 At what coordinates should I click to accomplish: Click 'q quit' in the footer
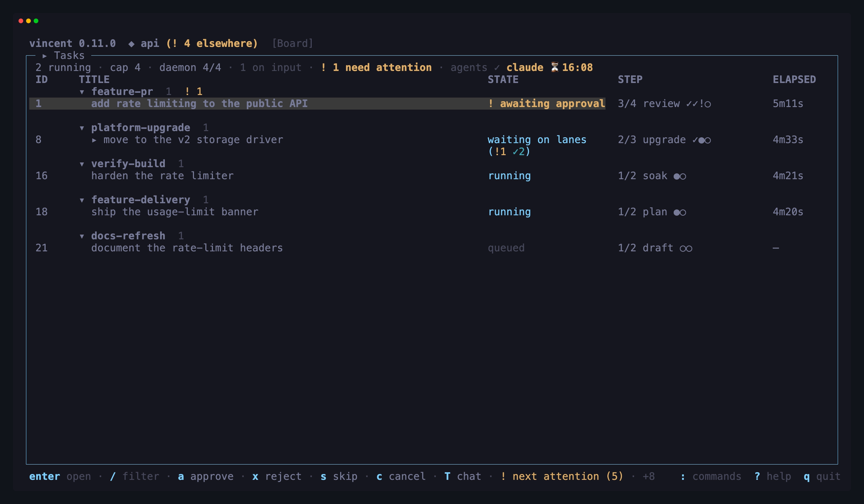pyautogui.click(x=822, y=476)
